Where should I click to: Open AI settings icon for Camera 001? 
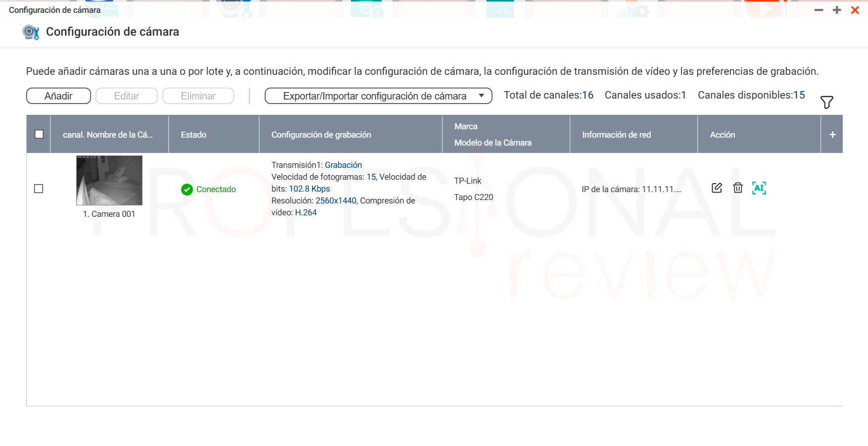click(759, 188)
